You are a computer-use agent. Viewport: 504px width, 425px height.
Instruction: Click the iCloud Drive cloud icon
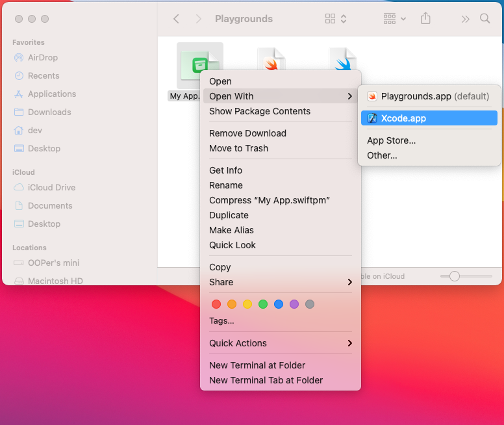(x=19, y=187)
